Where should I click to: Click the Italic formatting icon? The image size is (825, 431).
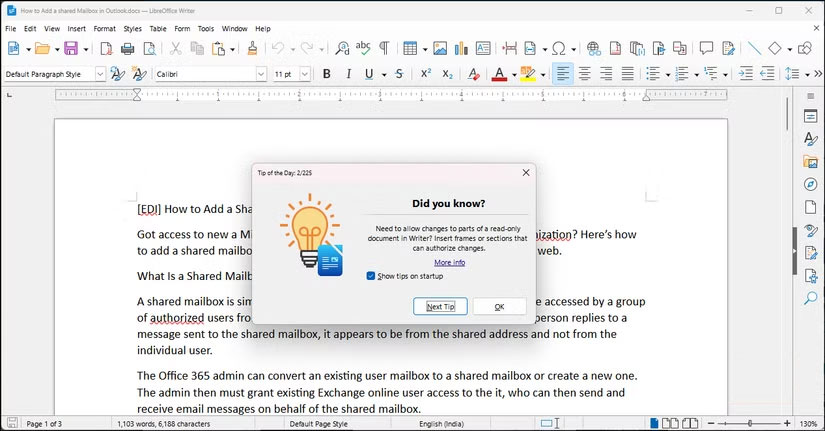tap(348, 74)
